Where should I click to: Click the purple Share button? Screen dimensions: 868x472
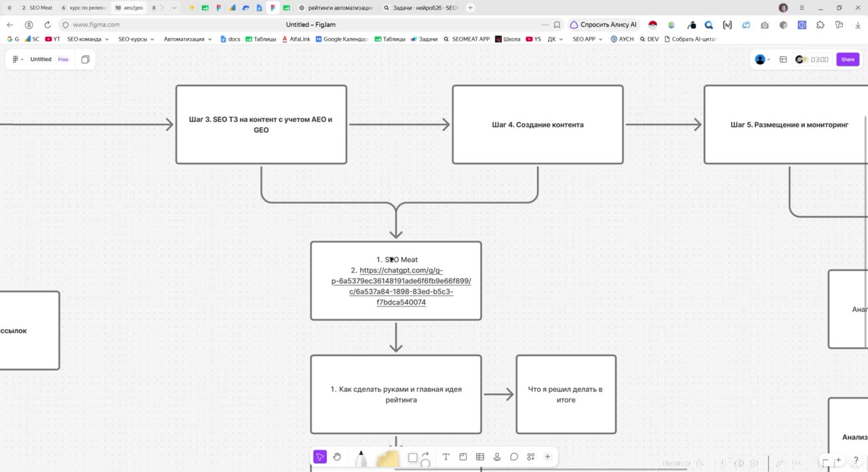tap(848, 60)
